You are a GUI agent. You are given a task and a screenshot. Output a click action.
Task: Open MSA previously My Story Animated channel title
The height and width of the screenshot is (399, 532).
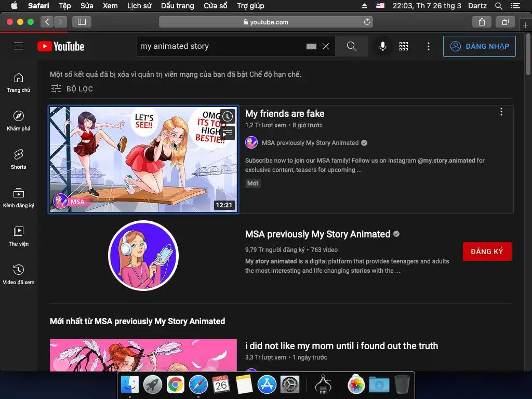point(317,234)
